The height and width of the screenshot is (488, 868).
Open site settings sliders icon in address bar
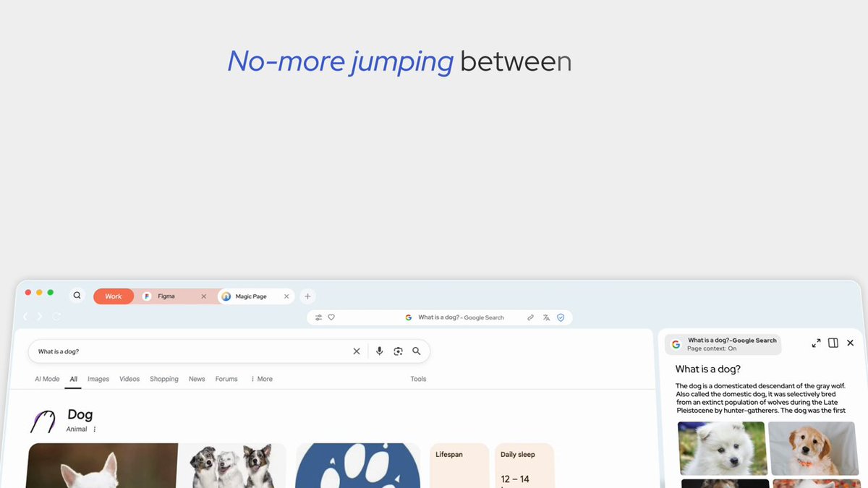pos(318,317)
